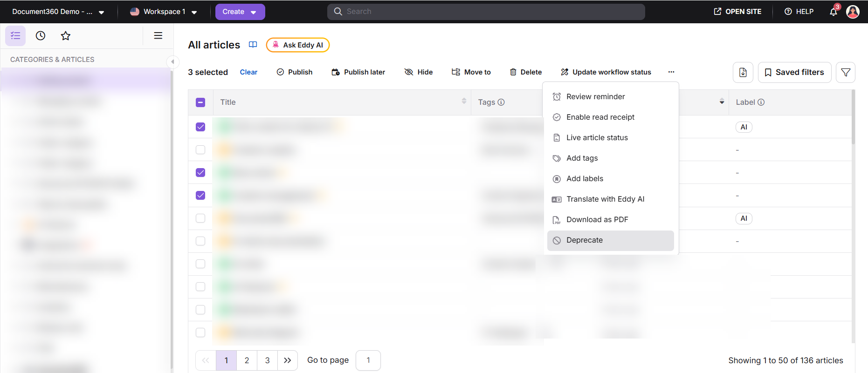
Task: Check the second row's unchecked checkbox
Action: (200, 150)
